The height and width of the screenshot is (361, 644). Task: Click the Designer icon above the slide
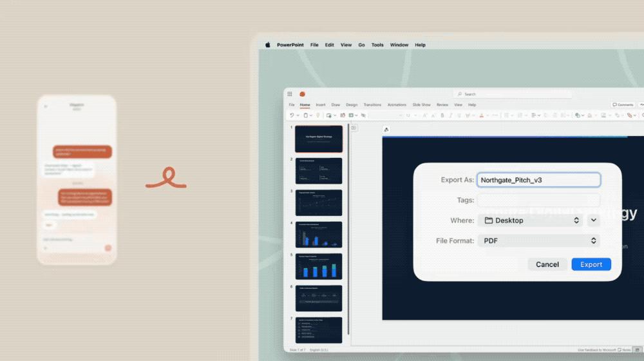(386, 130)
